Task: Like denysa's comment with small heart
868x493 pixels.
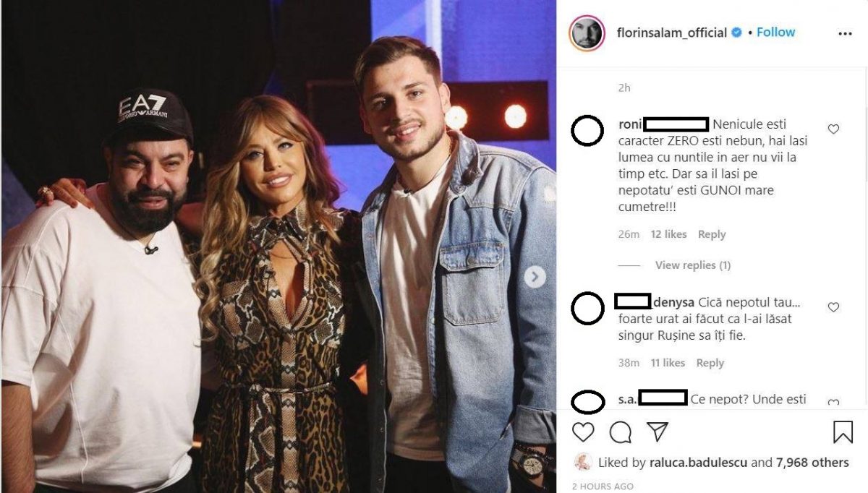Action: [833, 307]
